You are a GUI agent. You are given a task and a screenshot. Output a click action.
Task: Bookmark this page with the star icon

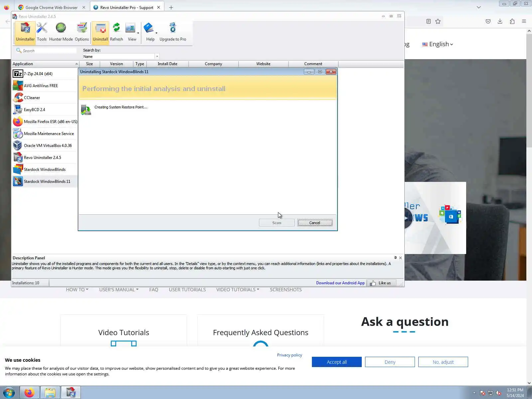(x=438, y=21)
